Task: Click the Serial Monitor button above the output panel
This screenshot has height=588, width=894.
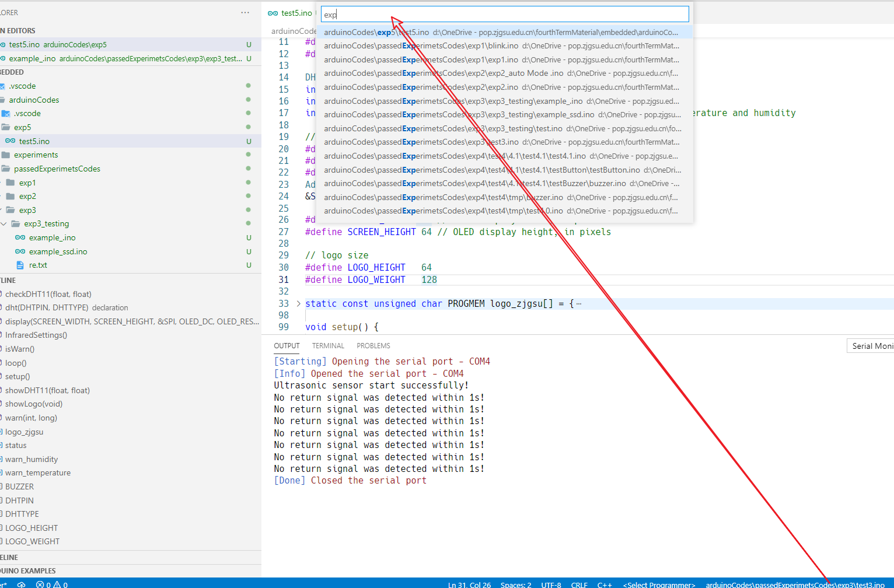Action: tap(874, 345)
